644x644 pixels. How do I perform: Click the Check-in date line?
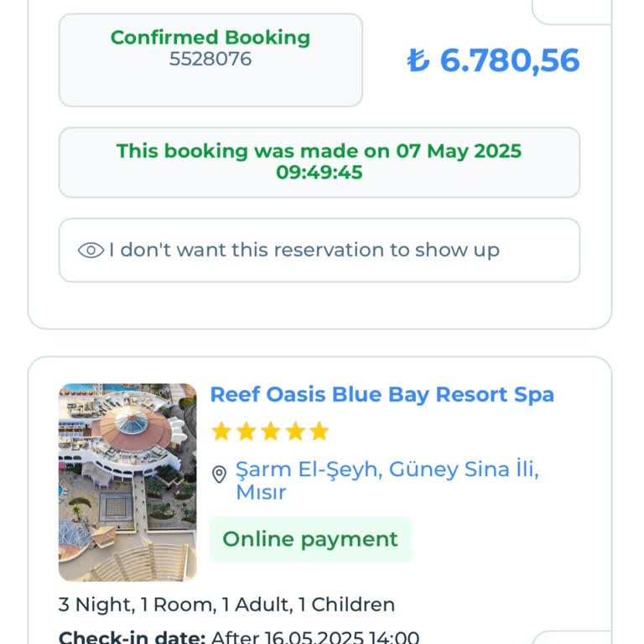pos(238,637)
